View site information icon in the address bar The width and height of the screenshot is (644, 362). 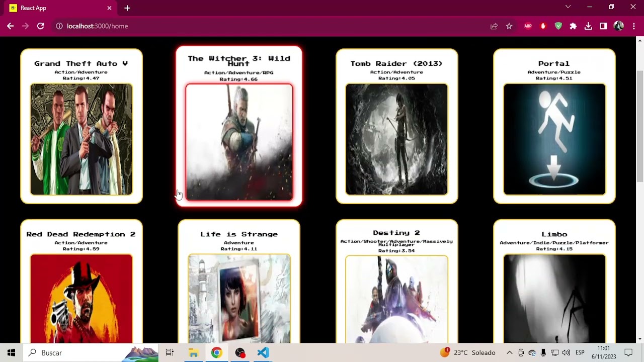[x=59, y=26]
